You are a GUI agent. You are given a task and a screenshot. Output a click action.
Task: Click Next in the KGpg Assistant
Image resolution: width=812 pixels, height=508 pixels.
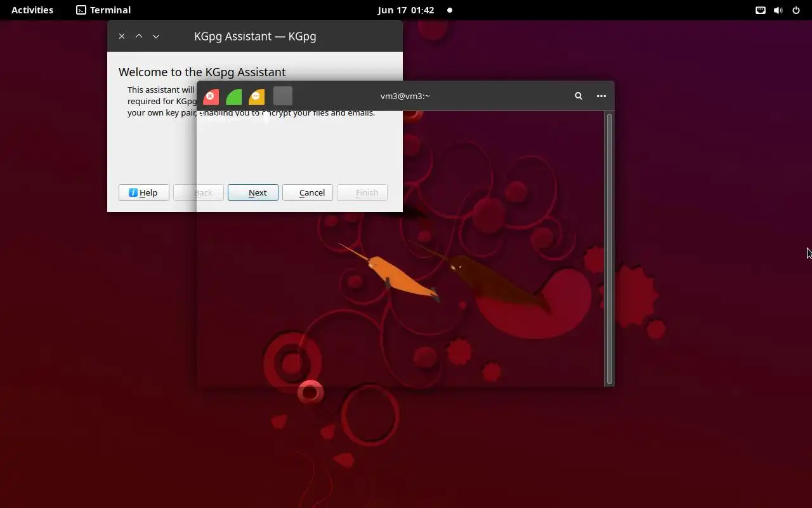point(252,192)
